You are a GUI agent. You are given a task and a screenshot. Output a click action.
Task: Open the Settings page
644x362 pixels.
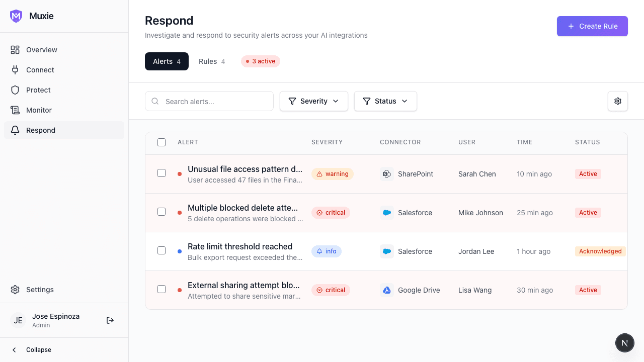click(40, 290)
